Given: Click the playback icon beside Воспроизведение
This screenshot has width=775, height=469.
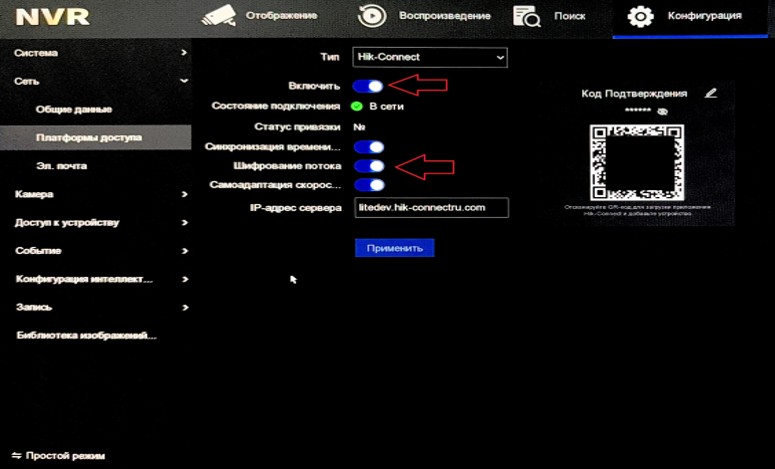Looking at the screenshot, I should (372, 16).
